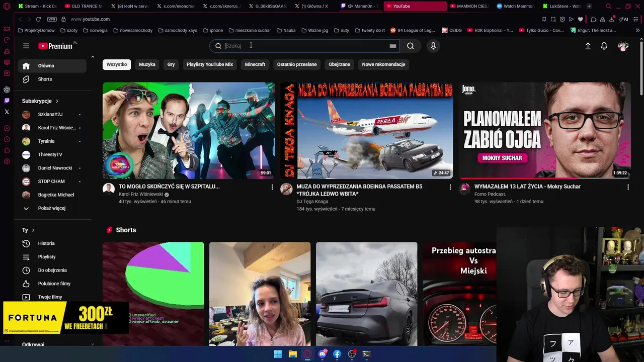Switch to the MAMMON CIESZ browser tab
This screenshot has height=362, width=644.
click(x=469, y=6)
